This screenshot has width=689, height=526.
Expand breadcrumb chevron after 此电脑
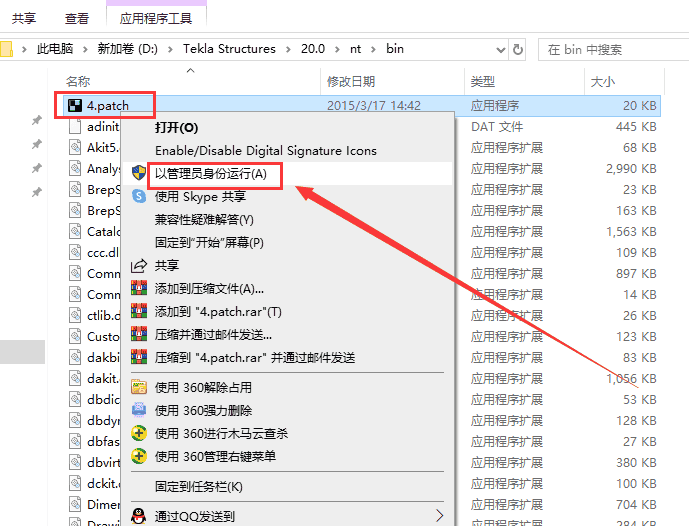coord(85,49)
